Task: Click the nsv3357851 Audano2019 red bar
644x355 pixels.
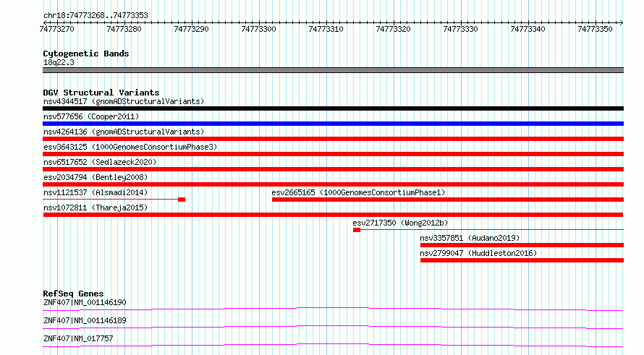Action: (x=522, y=245)
